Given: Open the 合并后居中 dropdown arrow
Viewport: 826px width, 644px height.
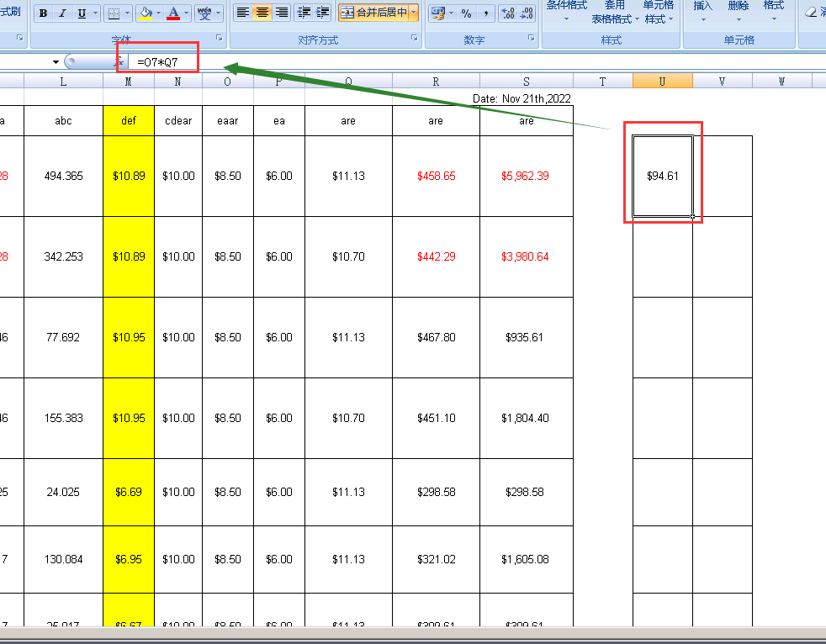Looking at the screenshot, I should coord(414,13).
